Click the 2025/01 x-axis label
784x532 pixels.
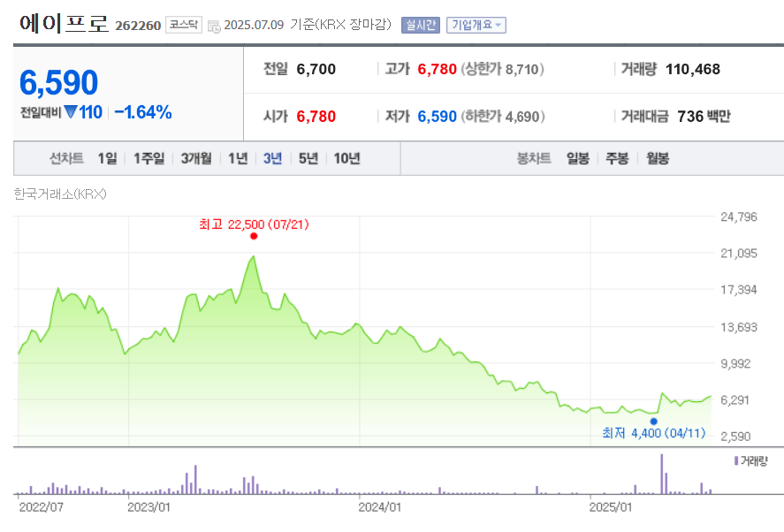(611, 507)
